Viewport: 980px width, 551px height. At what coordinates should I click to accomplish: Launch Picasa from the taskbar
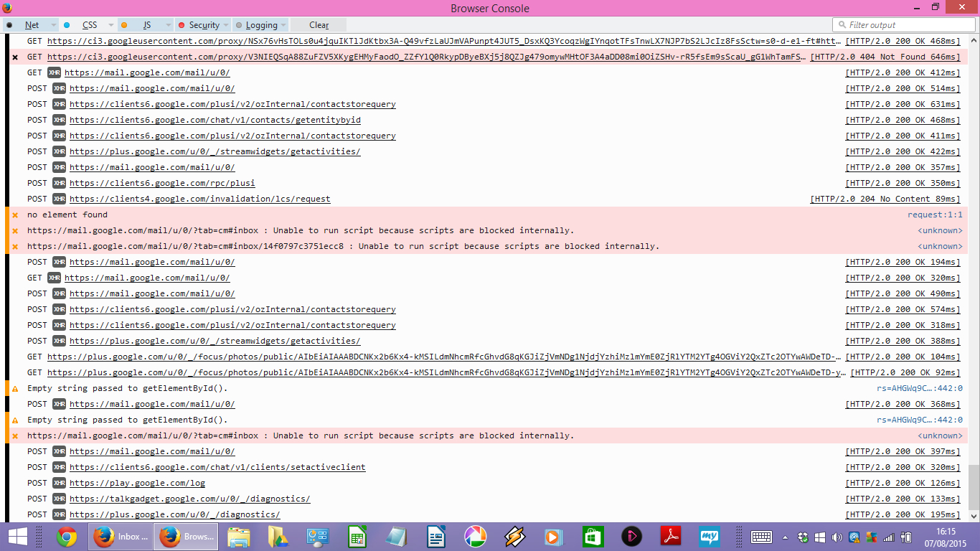[x=475, y=537]
